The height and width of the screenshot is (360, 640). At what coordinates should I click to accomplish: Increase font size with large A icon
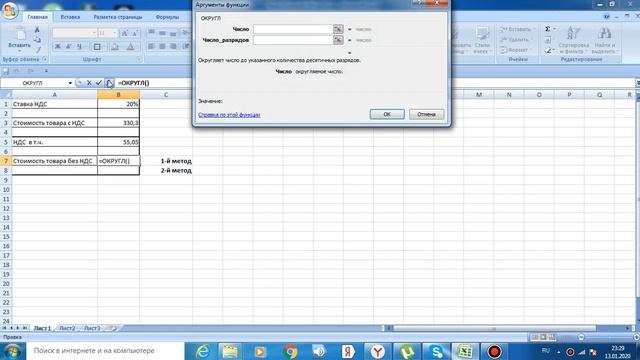pos(124,33)
